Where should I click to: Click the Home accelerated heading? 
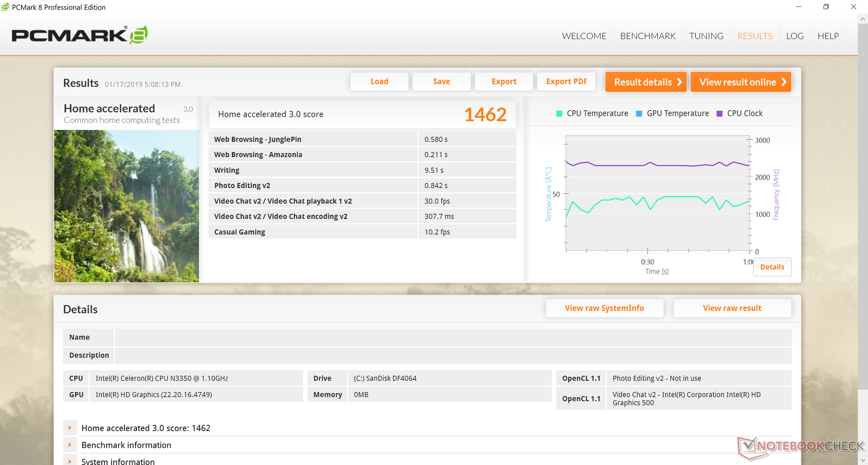(109, 109)
